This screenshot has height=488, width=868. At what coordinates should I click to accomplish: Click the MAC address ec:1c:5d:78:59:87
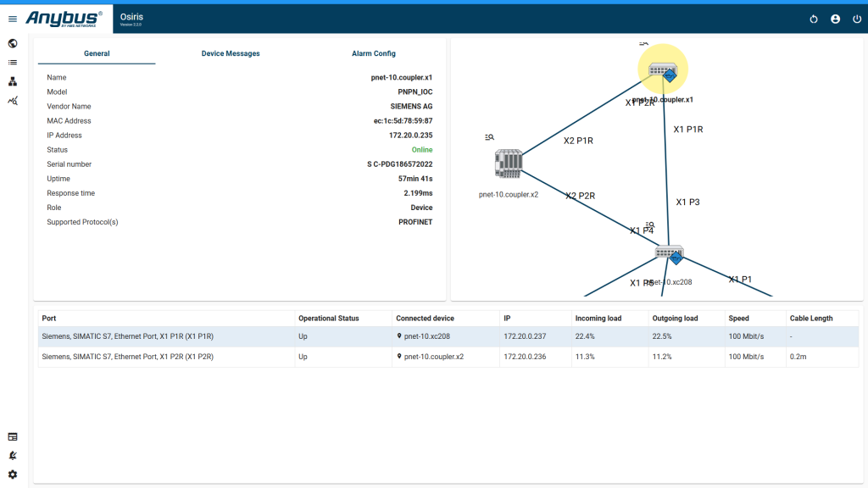(403, 120)
